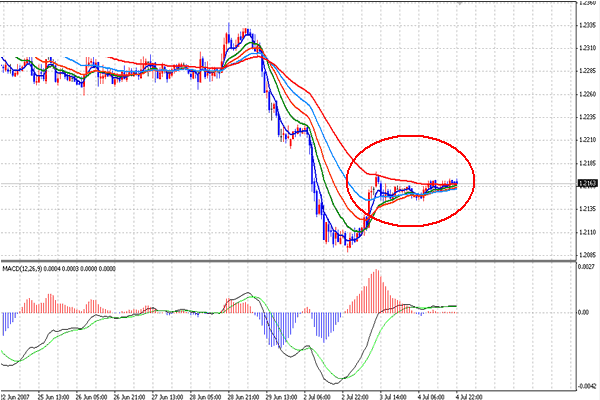This screenshot has height=400, width=600.
Task: Click the 29 Jun 13:00 time label
Action: click(282, 397)
